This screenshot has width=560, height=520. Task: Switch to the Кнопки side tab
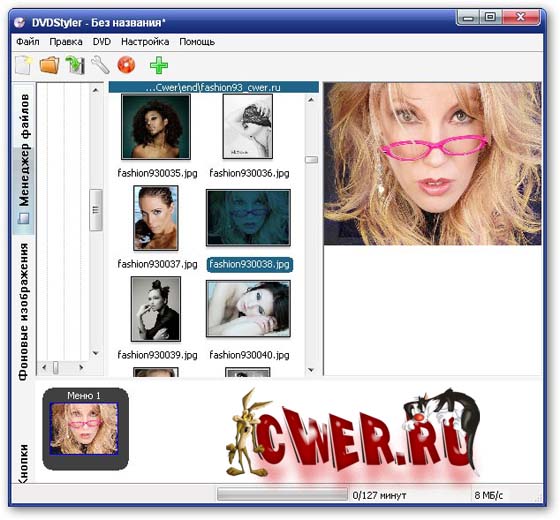(24, 464)
